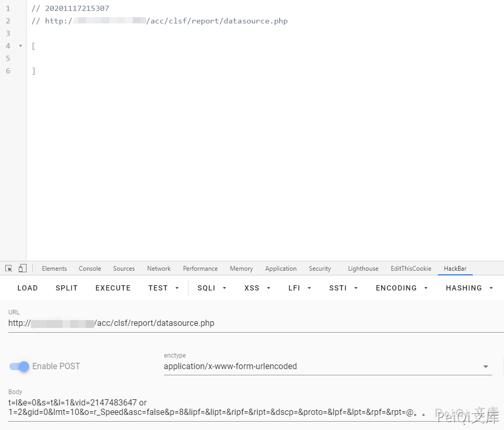Open the enctype dropdown
The height and width of the screenshot is (430, 504).
pyautogui.click(x=327, y=366)
